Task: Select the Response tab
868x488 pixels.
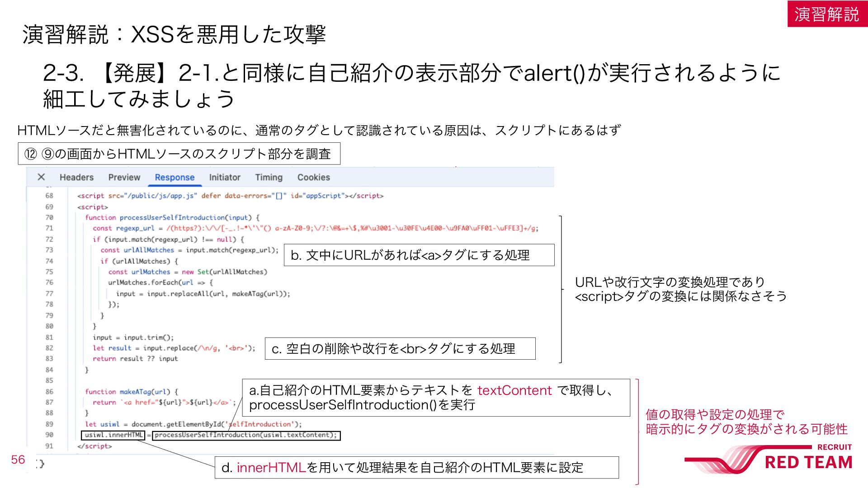Action: [x=175, y=178]
